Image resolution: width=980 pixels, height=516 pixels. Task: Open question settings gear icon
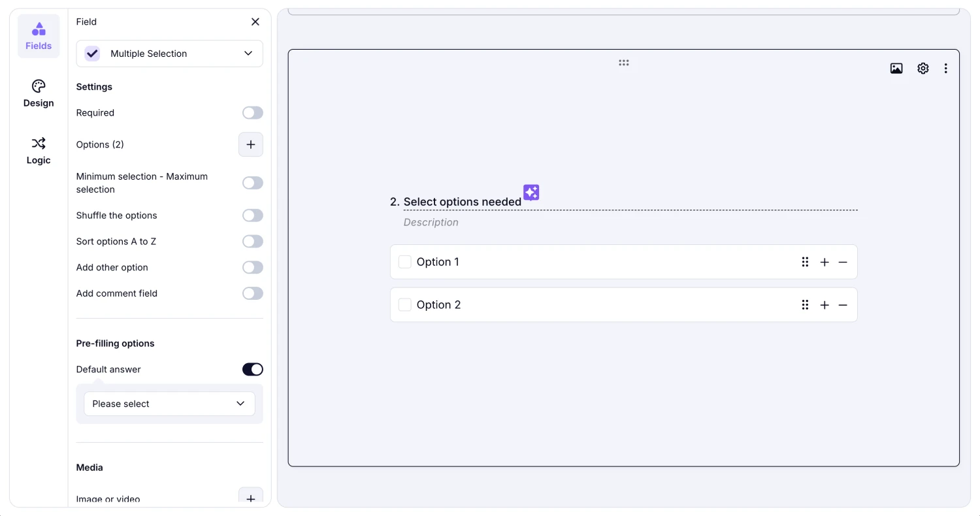click(923, 69)
